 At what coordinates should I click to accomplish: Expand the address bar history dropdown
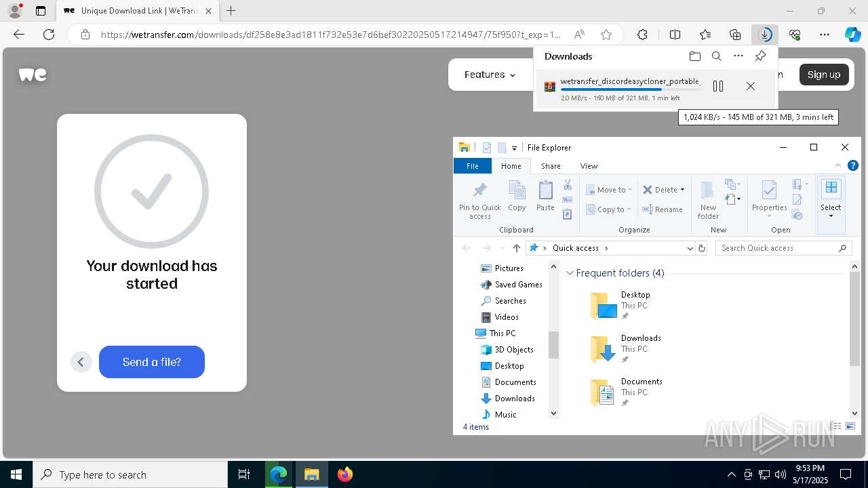(x=690, y=248)
